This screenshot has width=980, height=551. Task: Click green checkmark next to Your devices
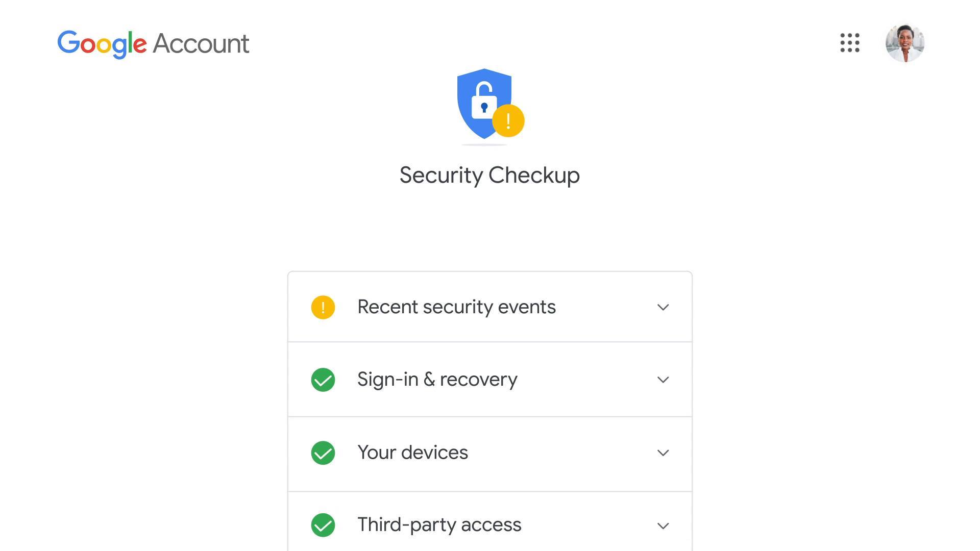click(x=323, y=453)
